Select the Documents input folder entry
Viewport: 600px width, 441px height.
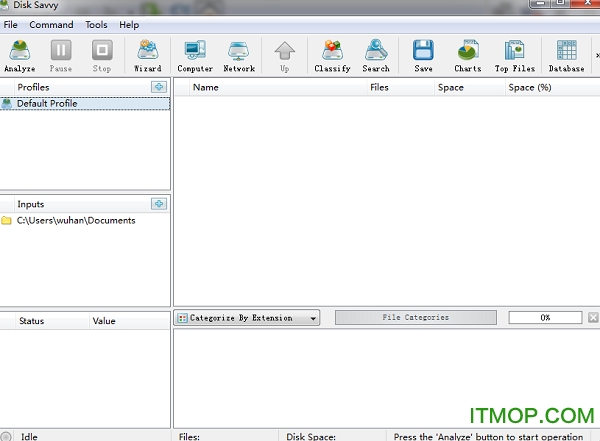[x=75, y=220]
